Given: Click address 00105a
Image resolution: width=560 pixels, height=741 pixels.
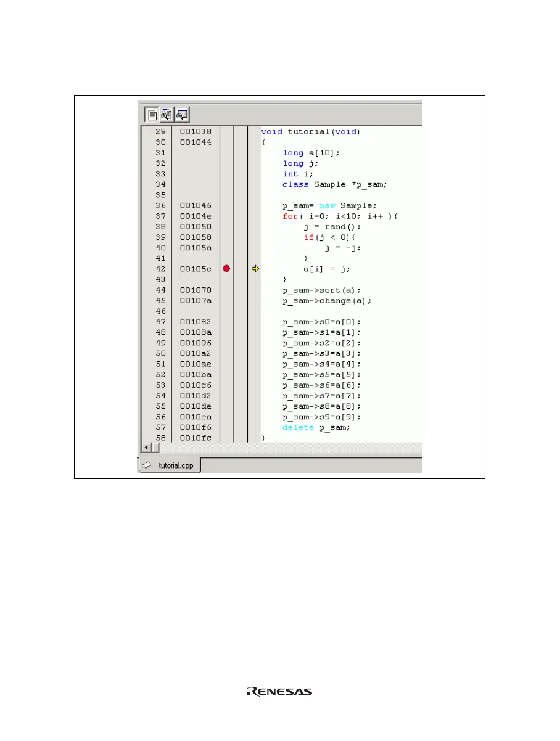Looking at the screenshot, I should (196, 248).
